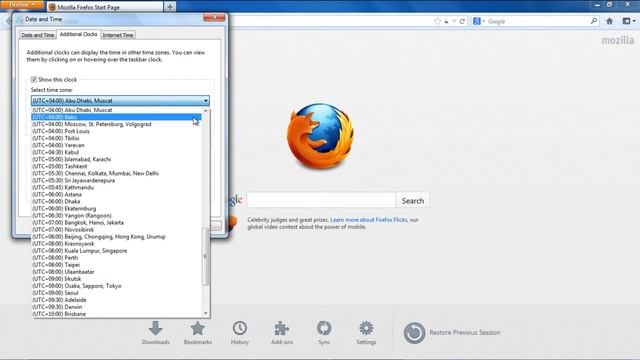Open the Settings gear icon
The height and width of the screenshot is (360, 640).
tap(366, 328)
